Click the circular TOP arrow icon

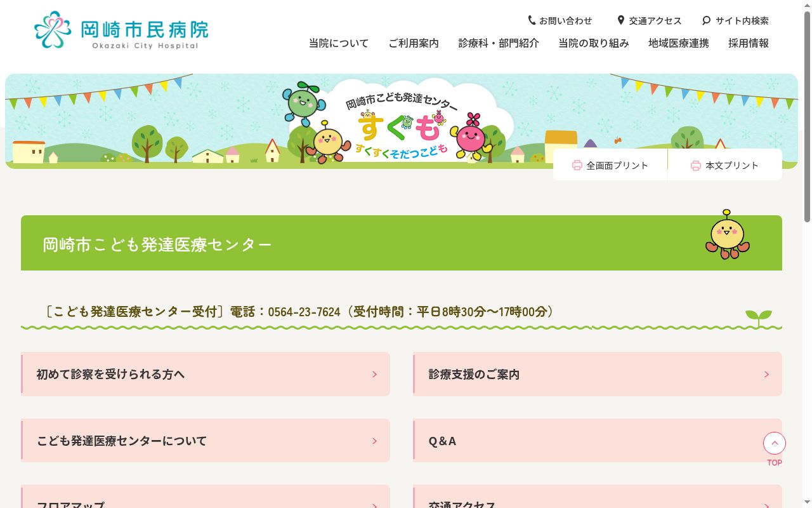(x=775, y=443)
